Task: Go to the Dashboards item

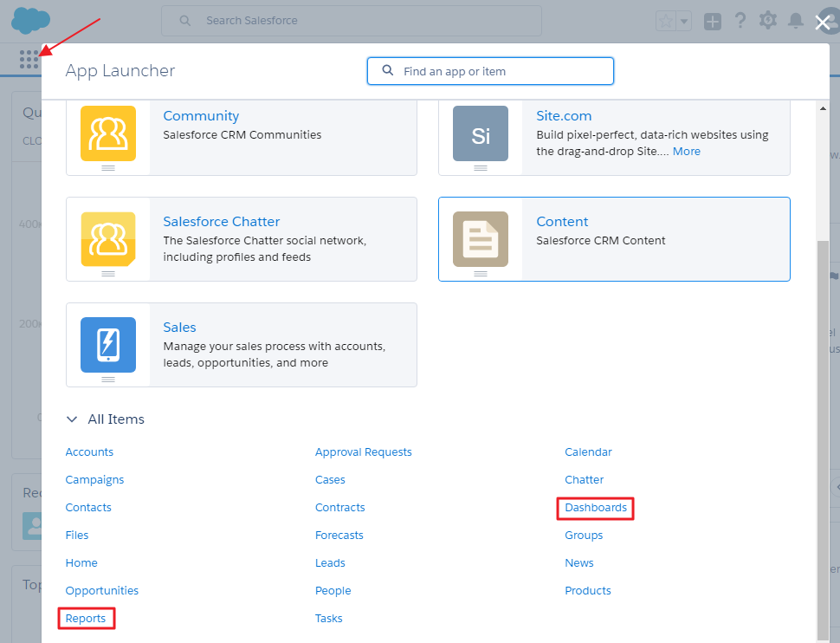Action: (596, 508)
